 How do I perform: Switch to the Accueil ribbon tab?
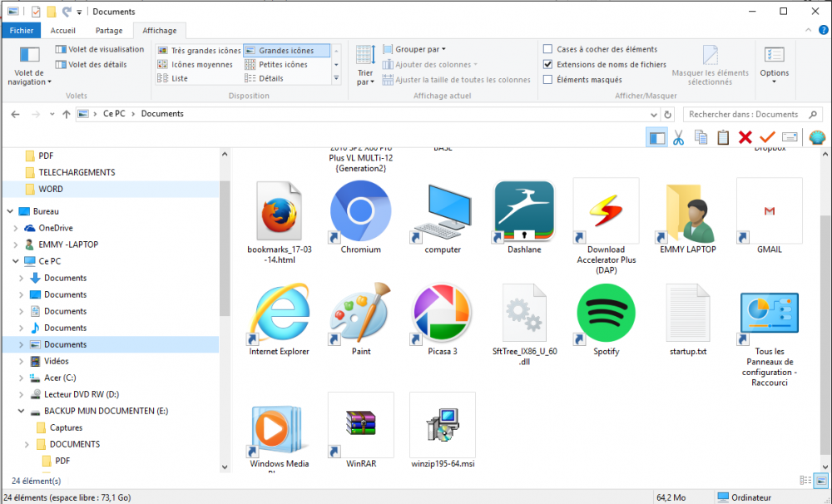pyautogui.click(x=62, y=30)
